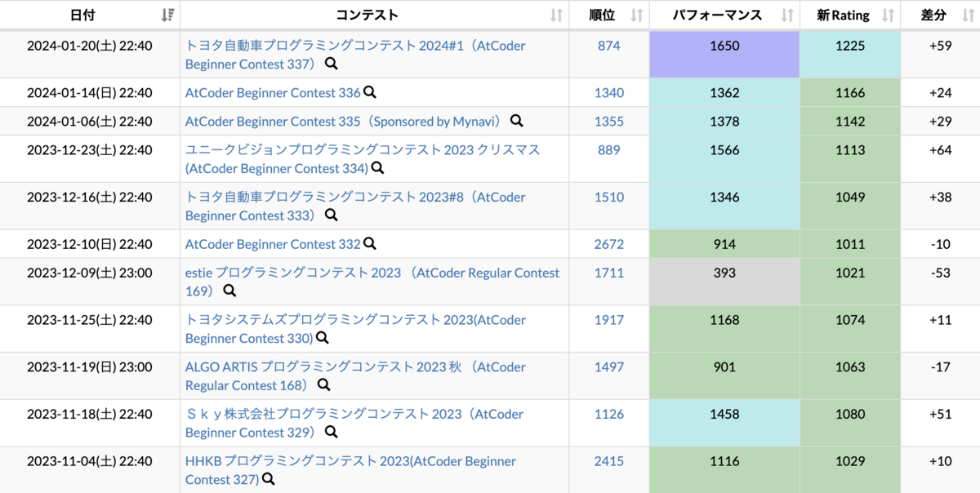Click magnifier icon next to Beginner Contest 334
This screenshot has width=980, height=493.
pyautogui.click(x=377, y=168)
